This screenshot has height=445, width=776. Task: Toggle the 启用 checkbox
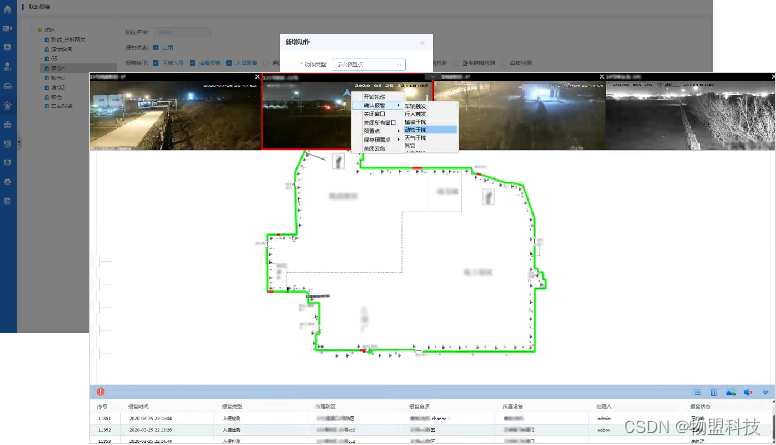(156, 48)
